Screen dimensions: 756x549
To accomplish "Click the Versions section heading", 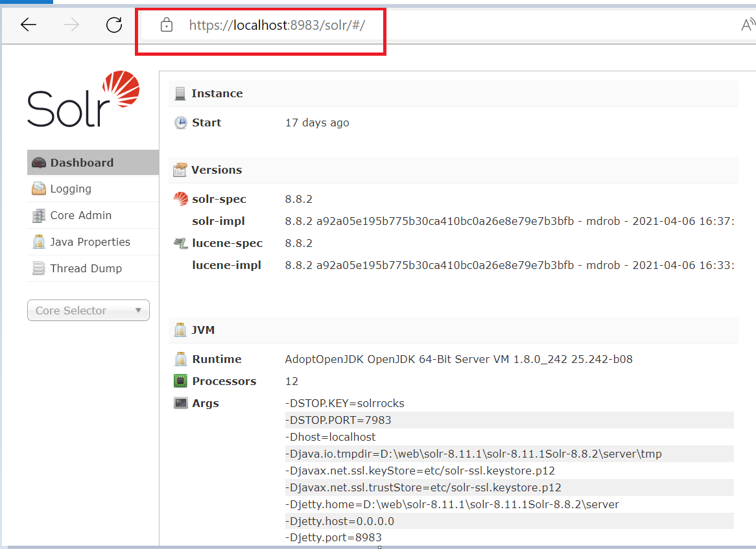I will tap(217, 170).
